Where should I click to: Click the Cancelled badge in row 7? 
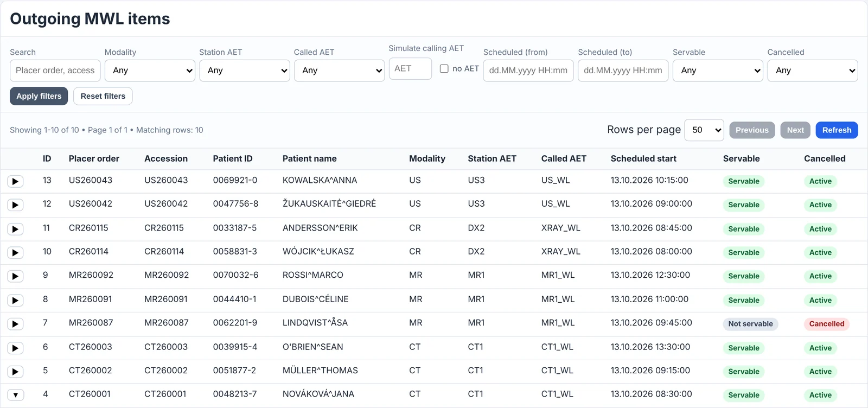pos(827,324)
